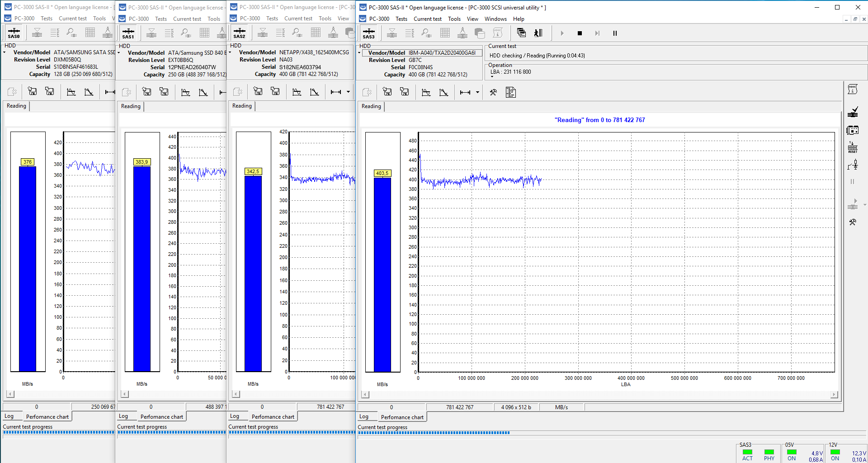The width and height of the screenshot is (868, 463).
Task: Click the controller board icon in right sidebar
Action: coord(853,130)
